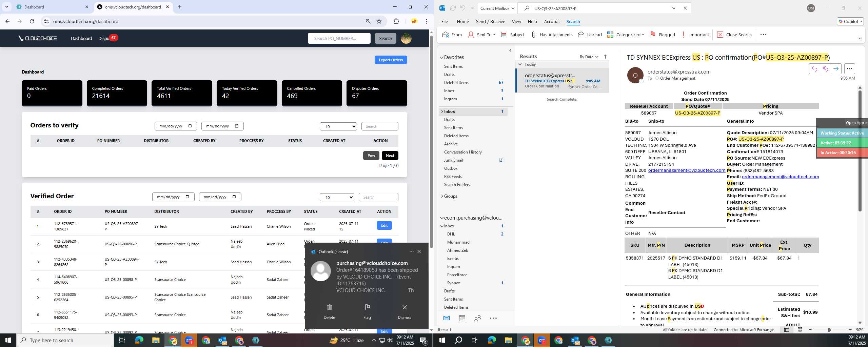Switch to Reading view in status bar
This screenshot has width=868, height=347.
[x=800, y=330]
